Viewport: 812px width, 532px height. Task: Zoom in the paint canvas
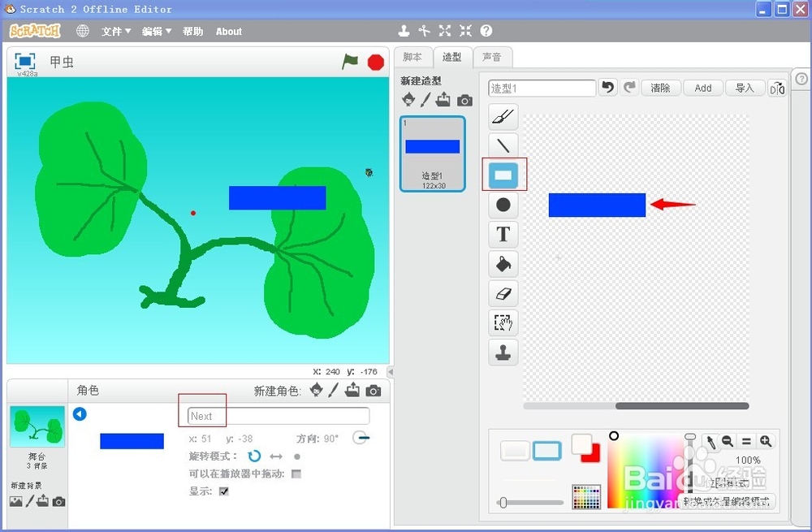766,441
